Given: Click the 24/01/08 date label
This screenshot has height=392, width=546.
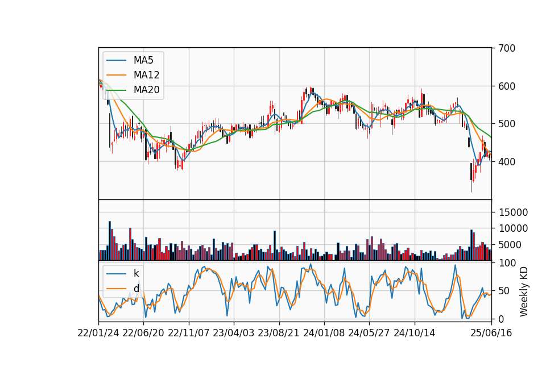Looking at the screenshot, I should pyautogui.click(x=324, y=333).
